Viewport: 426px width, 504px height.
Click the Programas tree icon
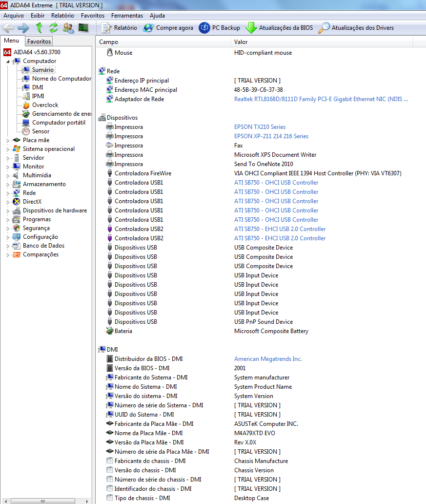[x=17, y=219]
